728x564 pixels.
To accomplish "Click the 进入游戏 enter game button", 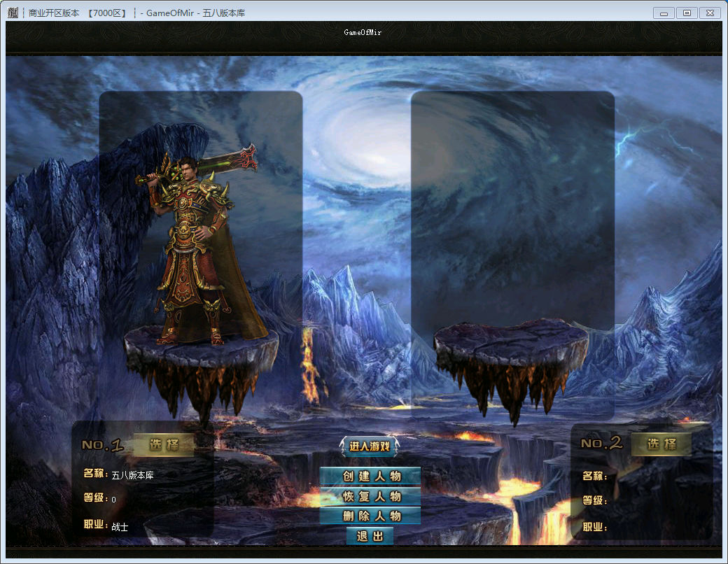I will click(x=369, y=446).
